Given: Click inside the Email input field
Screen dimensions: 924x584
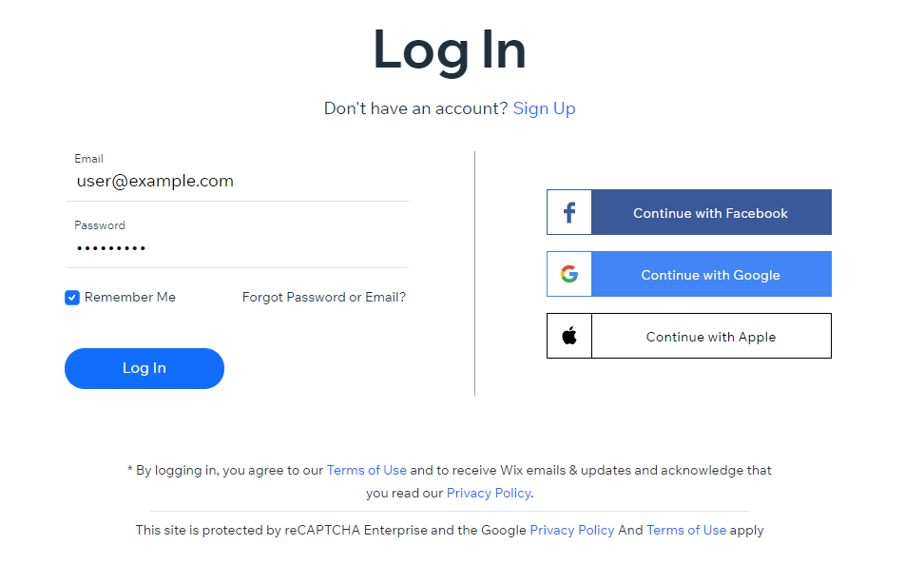Looking at the screenshot, I should [238, 181].
